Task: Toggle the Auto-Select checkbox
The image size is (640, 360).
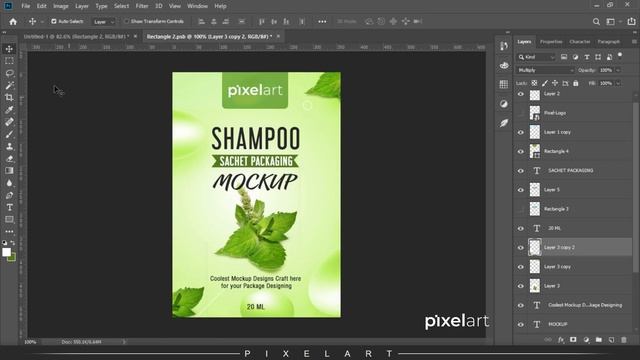Action: pyautogui.click(x=54, y=21)
